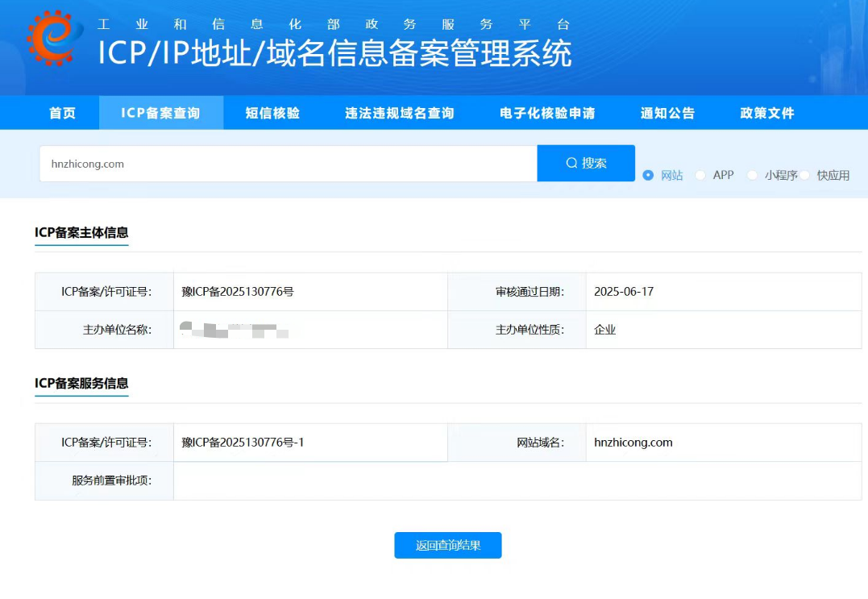
Task: Click approval date 2025-06-17
Action: click(624, 292)
